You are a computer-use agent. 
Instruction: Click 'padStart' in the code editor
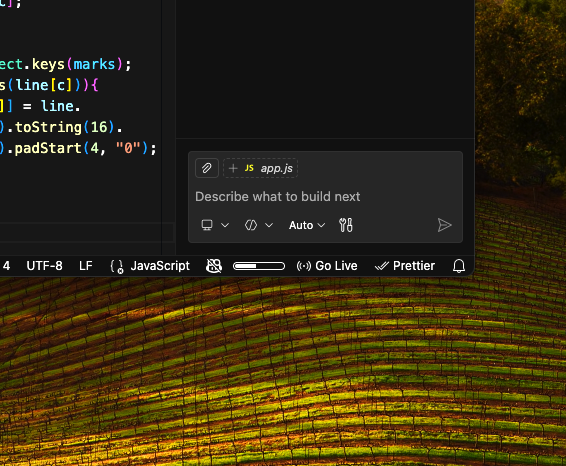(x=48, y=148)
